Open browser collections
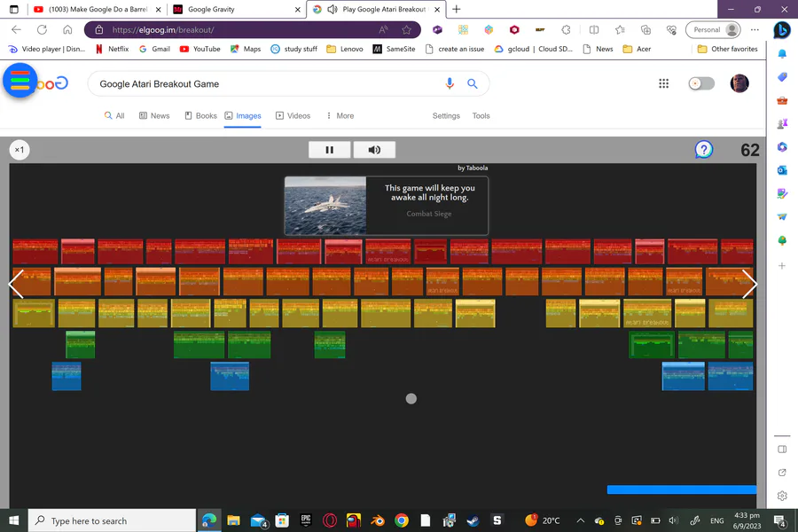This screenshot has height=532, width=798. tap(645, 29)
